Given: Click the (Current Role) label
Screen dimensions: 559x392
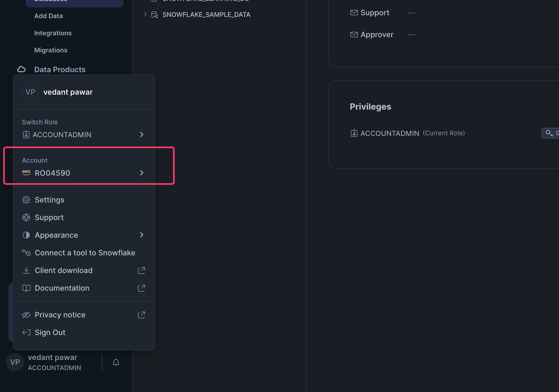Looking at the screenshot, I should point(444,133).
